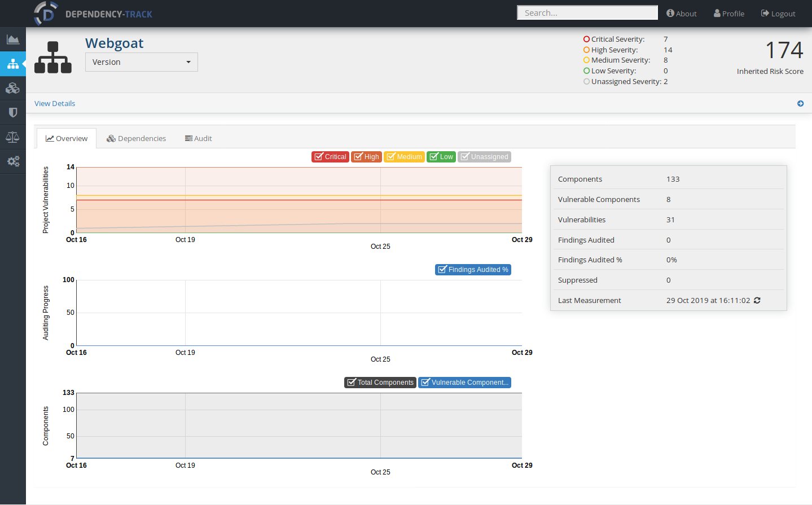
Task: Switch to the Dependencies tab
Action: pos(136,139)
